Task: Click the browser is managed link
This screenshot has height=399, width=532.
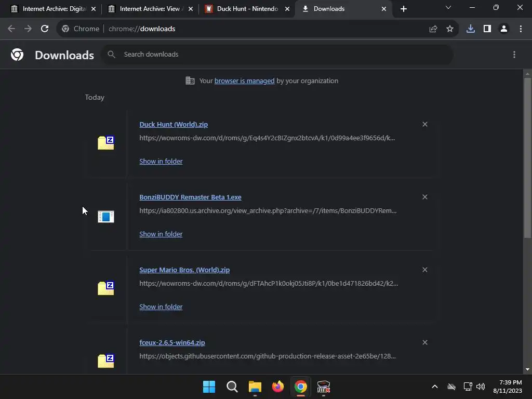Action: tap(244, 81)
